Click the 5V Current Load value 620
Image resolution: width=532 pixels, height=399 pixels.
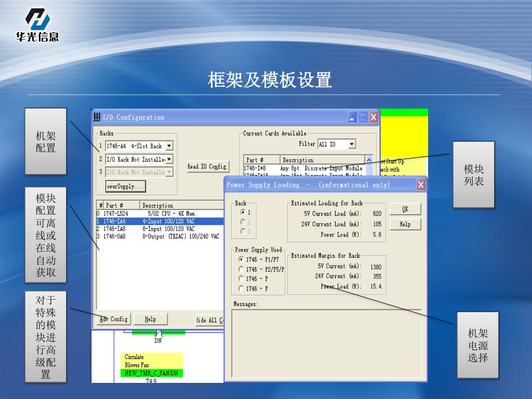(x=377, y=214)
